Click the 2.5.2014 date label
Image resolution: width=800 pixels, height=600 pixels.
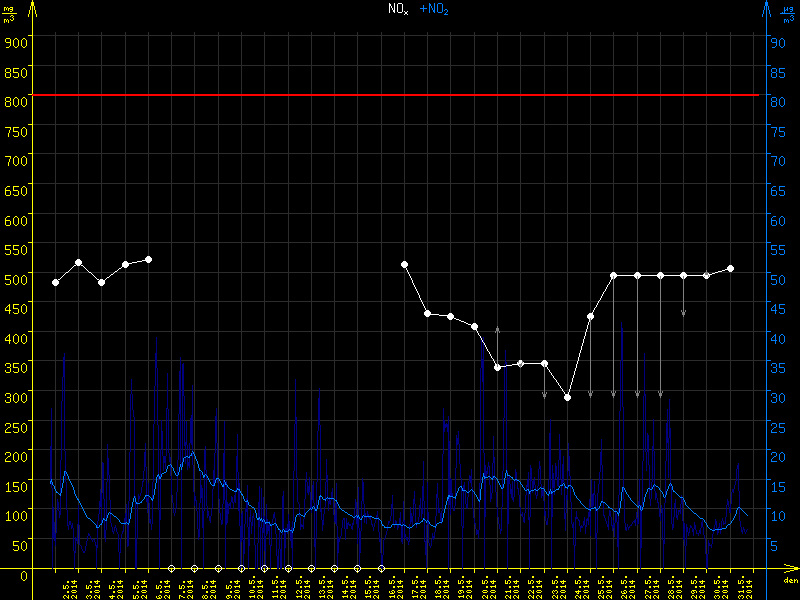(66, 587)
